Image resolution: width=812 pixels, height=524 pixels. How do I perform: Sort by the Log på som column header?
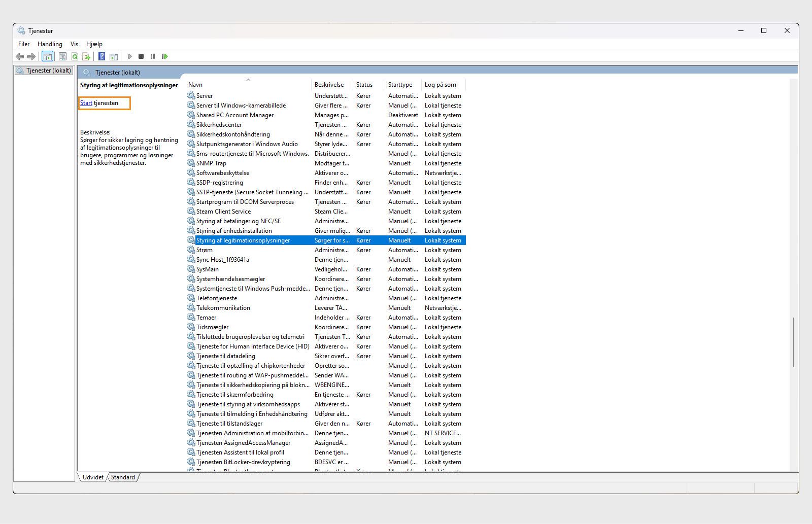(443, 85)
